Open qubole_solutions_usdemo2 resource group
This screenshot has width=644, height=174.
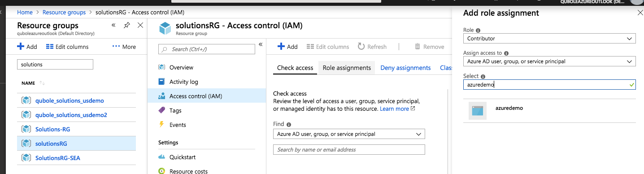71,115
